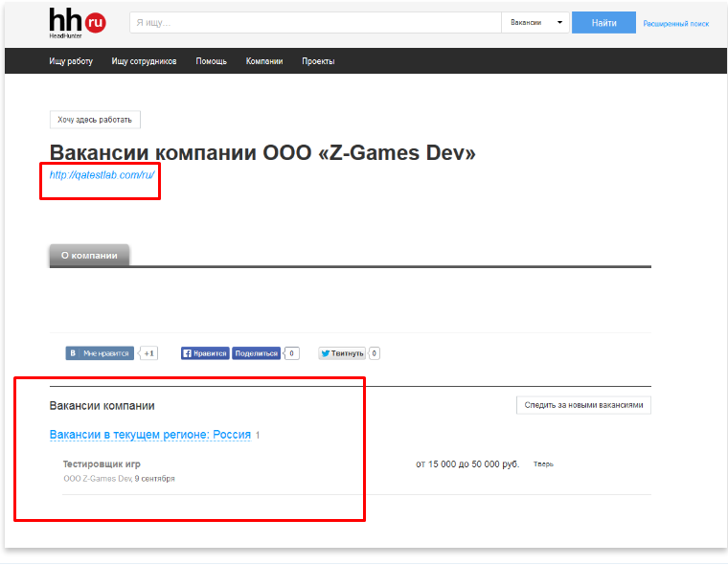Open the 'Проекты' menu item
The height and width of the screenshot is (565, 728).
(318, 61)
